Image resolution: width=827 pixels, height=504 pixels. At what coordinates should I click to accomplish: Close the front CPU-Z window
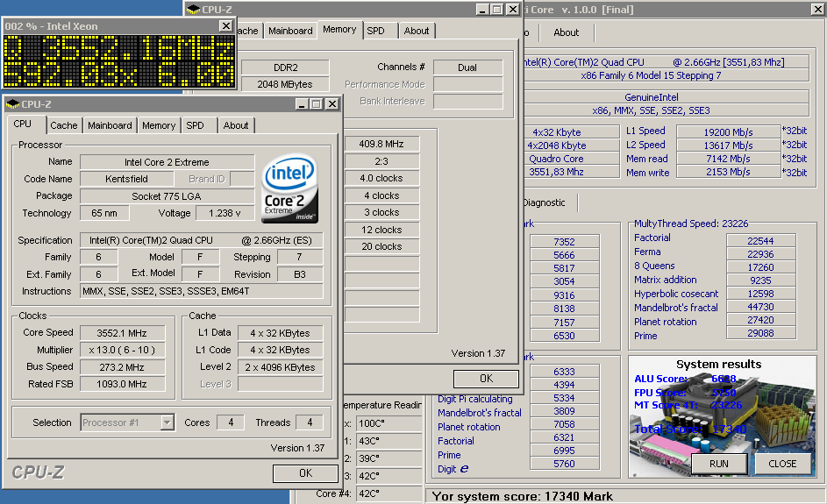(332, 103)
